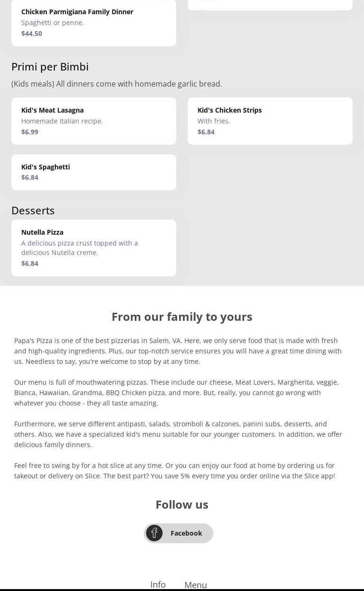Select the Kid's Spaghetti item title

45,167
